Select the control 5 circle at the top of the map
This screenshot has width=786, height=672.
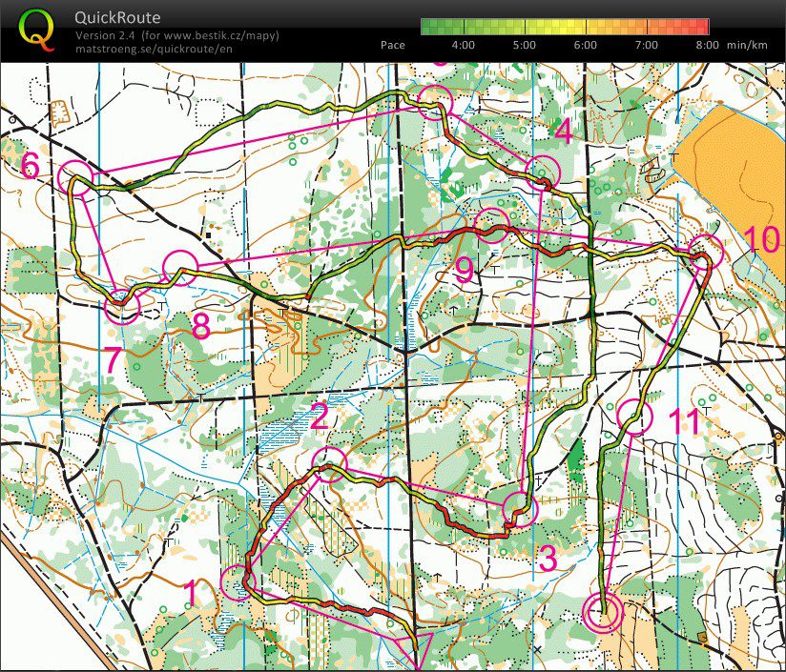[x=435, y=102]
